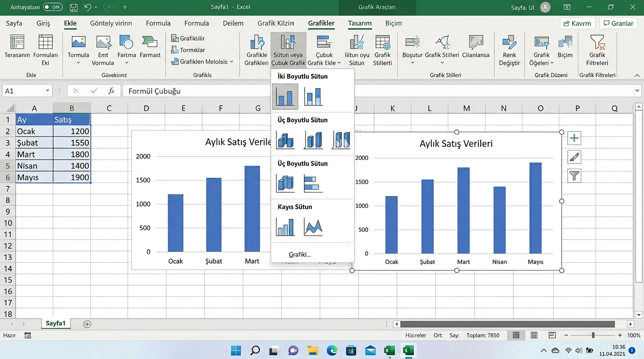Switch to page layout view in status bar
This screenshot has height=359, width=644.
[x=534, y=335]
